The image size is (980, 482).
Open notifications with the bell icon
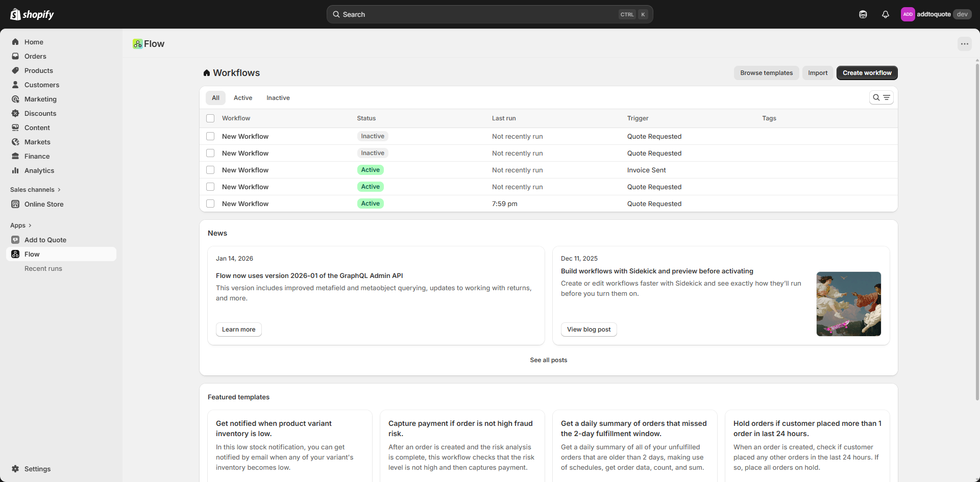[886, 14]
